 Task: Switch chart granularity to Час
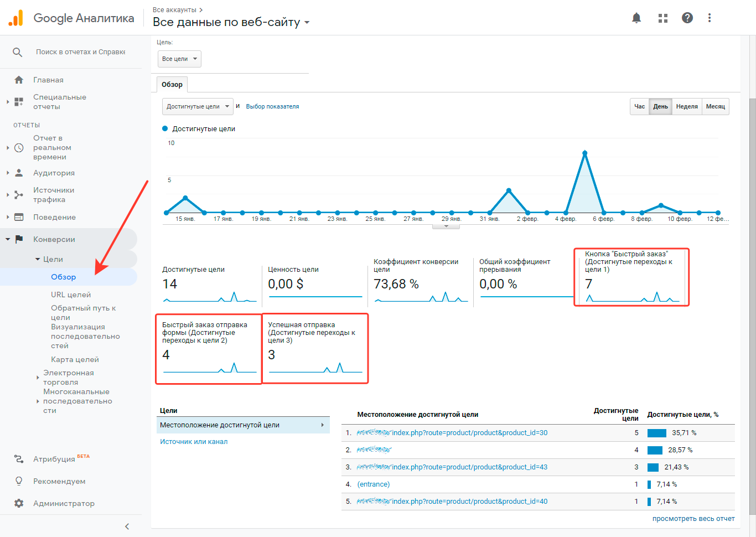tap(639, 106)
